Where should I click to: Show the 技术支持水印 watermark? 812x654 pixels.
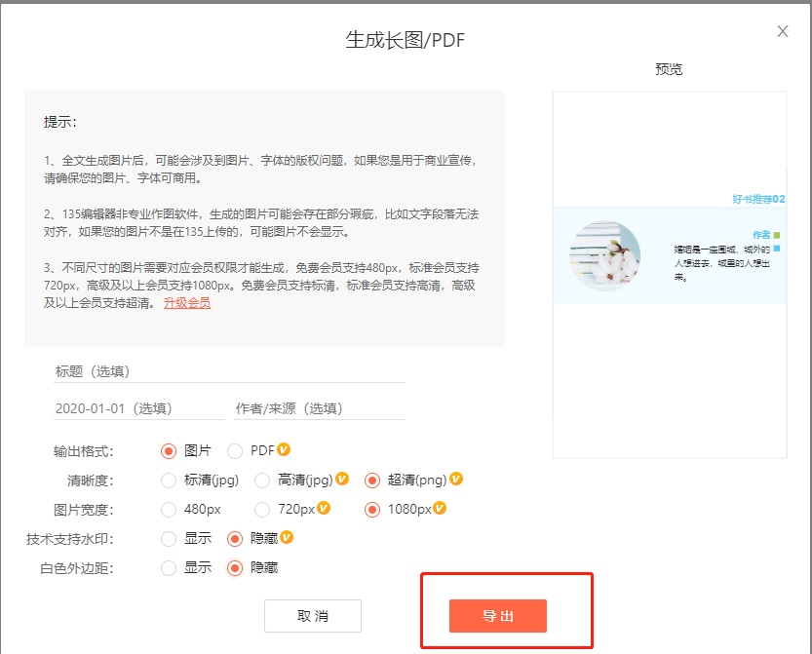point(169,538)
